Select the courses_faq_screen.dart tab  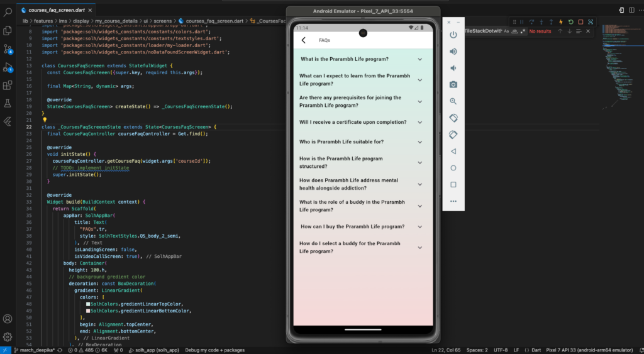(x=57, y=10)
